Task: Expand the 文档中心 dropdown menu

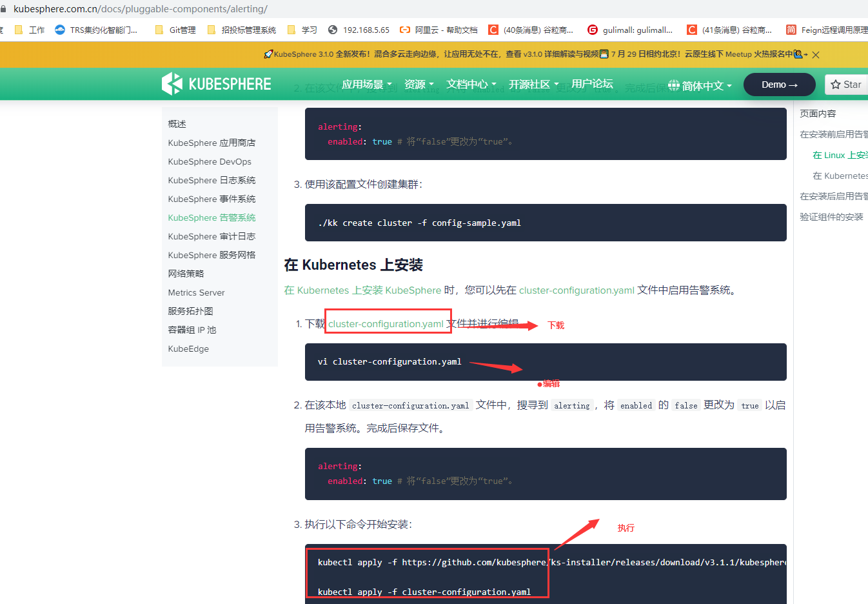Action: click(x=471, y=85)
